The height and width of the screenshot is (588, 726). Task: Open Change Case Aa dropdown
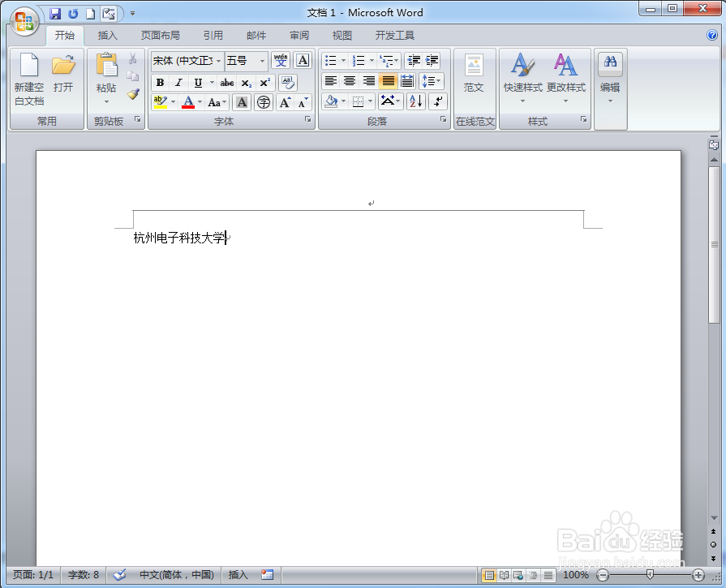click(217, 102)
